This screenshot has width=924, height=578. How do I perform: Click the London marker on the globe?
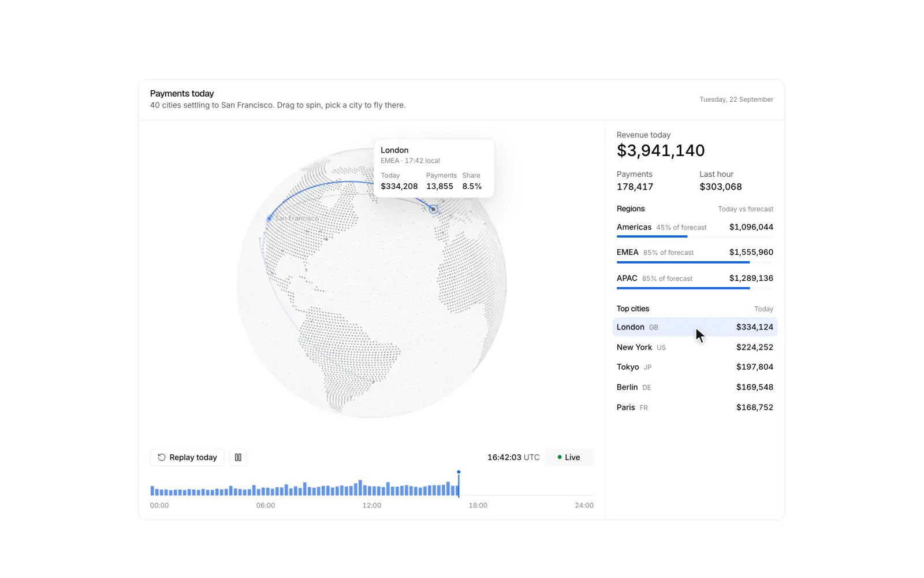[433, 209]
